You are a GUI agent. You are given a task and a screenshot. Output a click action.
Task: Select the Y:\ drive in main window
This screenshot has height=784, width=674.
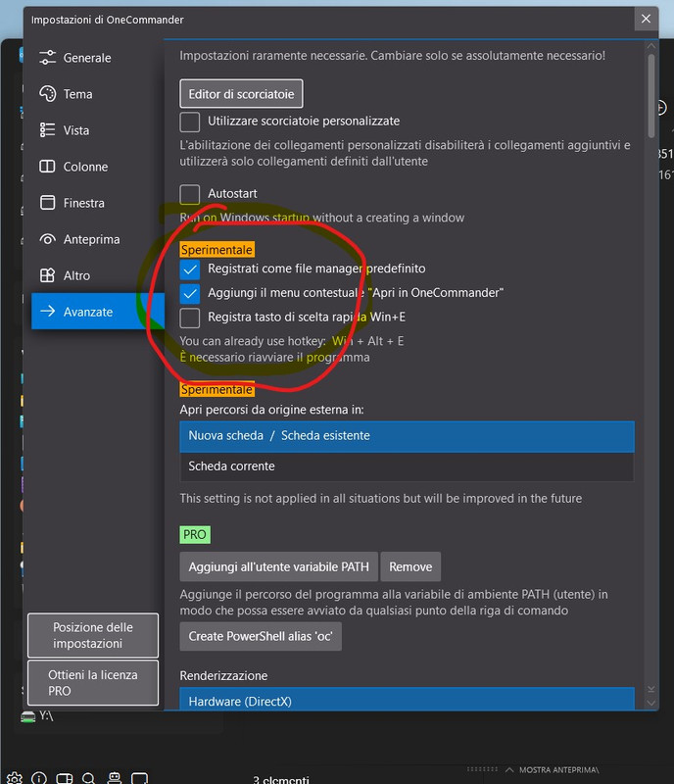coord(37,716)
